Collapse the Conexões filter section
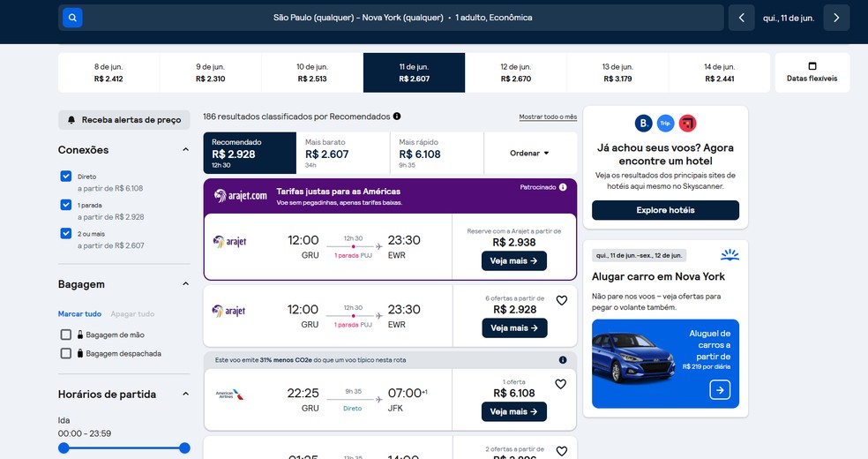868x459 pixels. point(185,150)
